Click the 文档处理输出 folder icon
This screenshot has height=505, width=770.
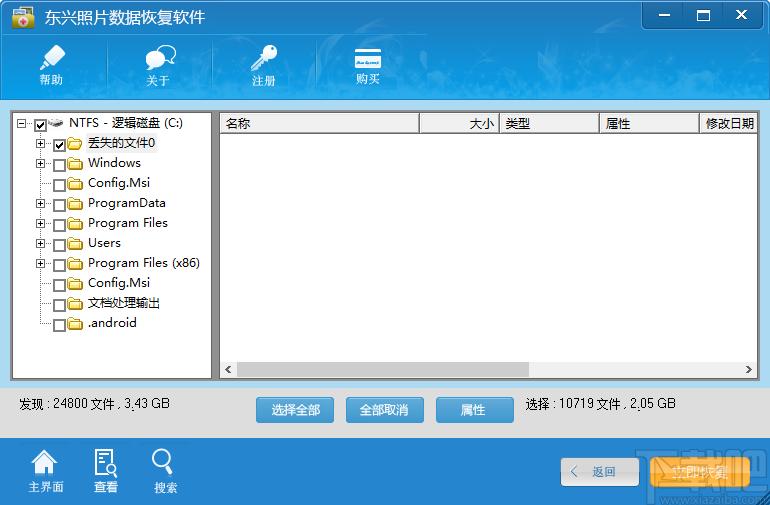coord(75,304)
